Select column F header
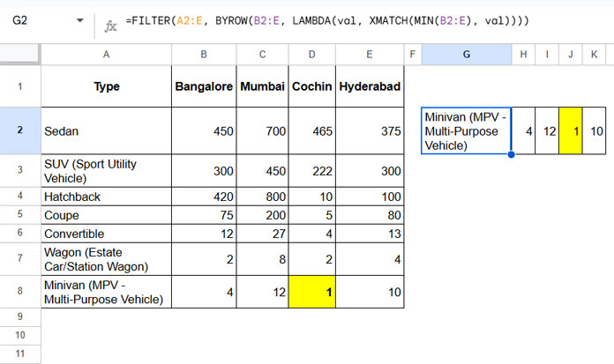614x364 pixels. coord(412,55)
